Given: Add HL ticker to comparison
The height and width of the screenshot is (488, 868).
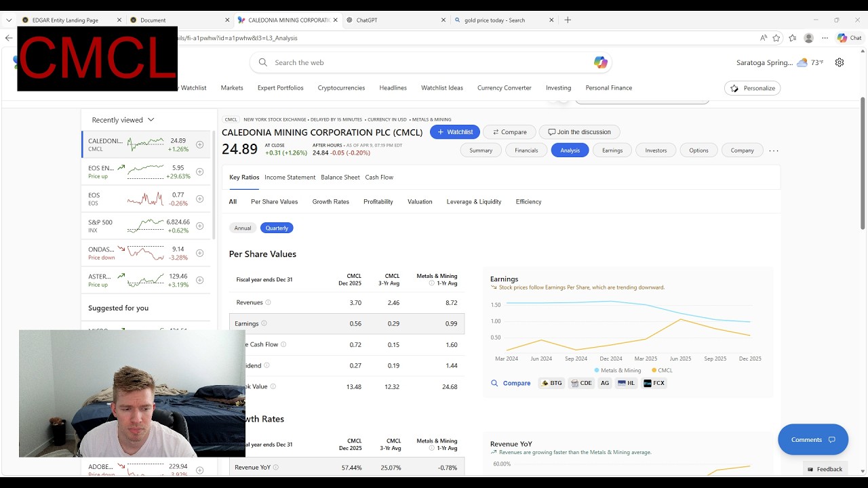Looking at the screenshot, I should [x=627, y=383].
